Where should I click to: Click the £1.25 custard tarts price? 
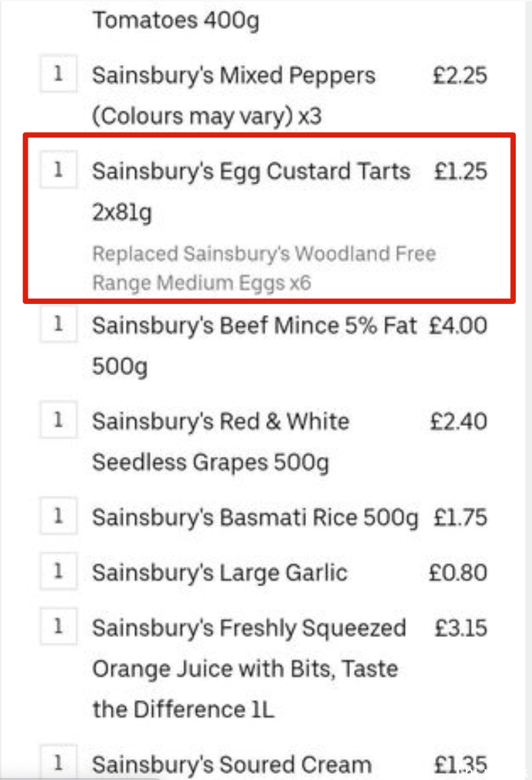460,171
